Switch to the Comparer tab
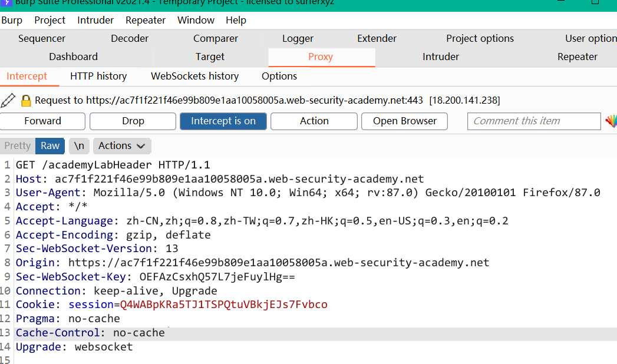The image size is (617, 364). tap(216, 38)
